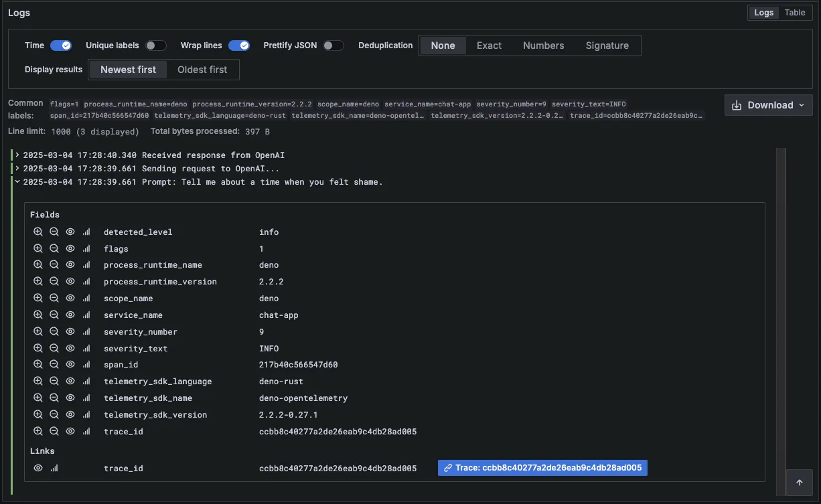Switch to the Table view
Viewport: 821px width, 504px height.
(x=794, y=12)
